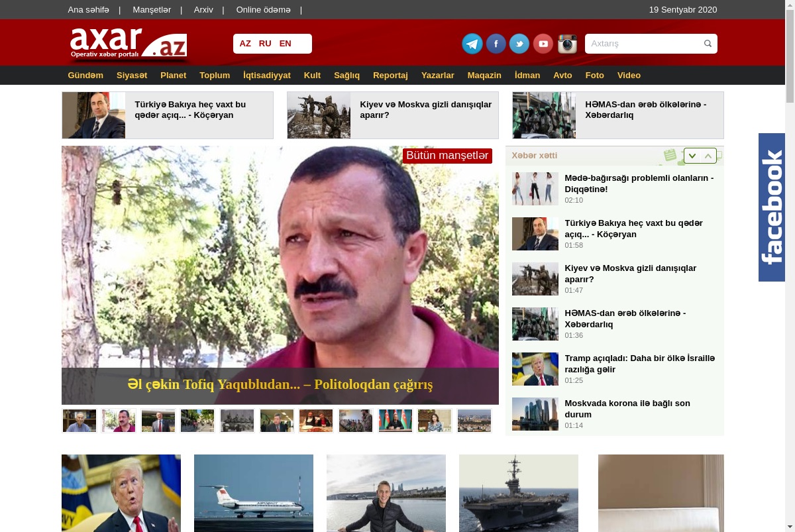
Task: Open top card HƏMAS-dan ərəb ölkələrinə story
Action: pos(618,115)
